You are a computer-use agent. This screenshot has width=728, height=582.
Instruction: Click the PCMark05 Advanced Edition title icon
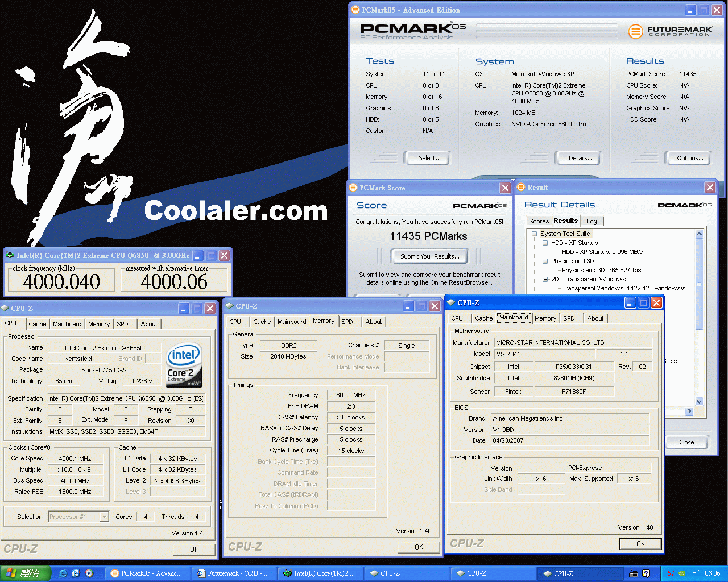click(355, 10)
